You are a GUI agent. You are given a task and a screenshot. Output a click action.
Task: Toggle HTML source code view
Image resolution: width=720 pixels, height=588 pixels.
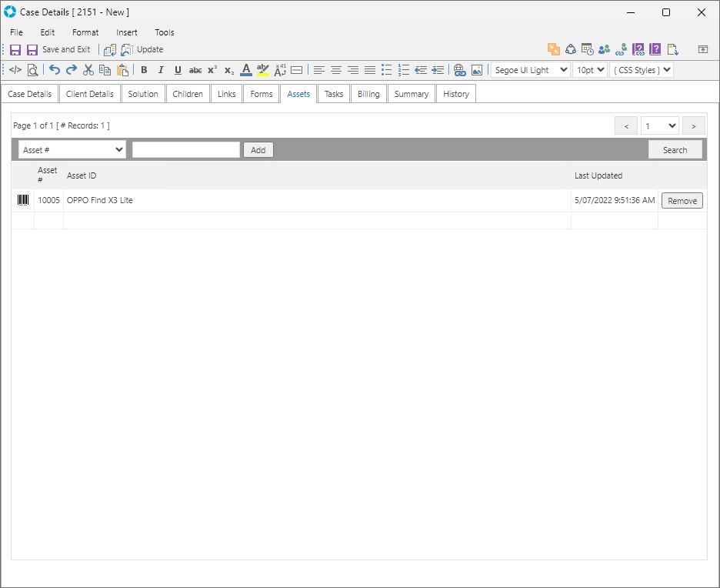[x=15, y=70]
